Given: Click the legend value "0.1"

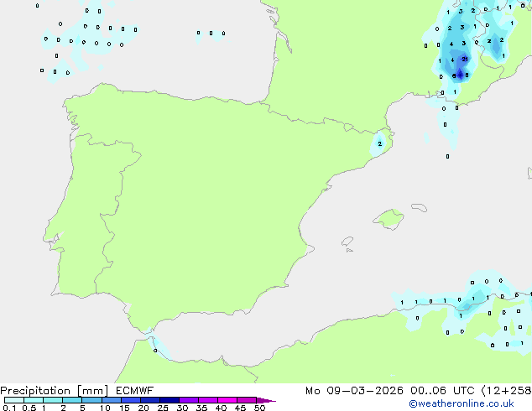Looking at the screenshot, I should pyautogui.click(x=9, y=408).
